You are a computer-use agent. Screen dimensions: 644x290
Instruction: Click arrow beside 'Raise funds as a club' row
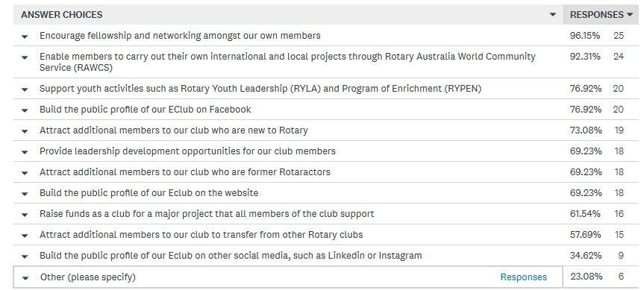point(25,215)
